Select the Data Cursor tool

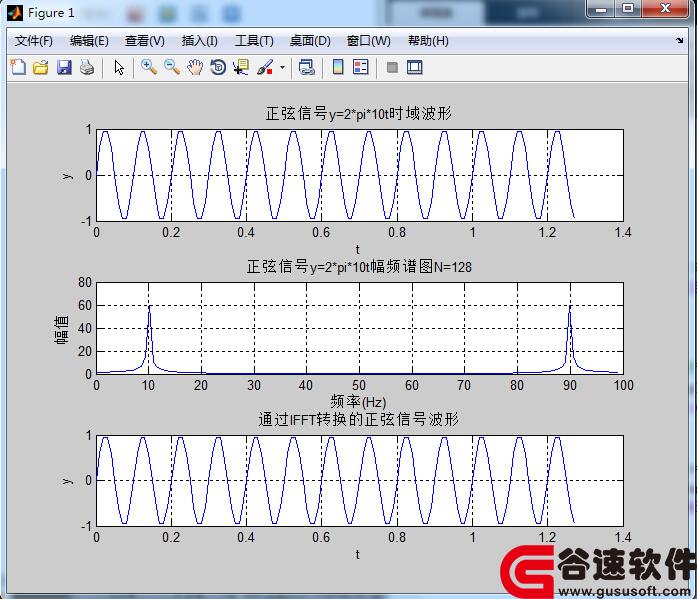tap(240, 68)
